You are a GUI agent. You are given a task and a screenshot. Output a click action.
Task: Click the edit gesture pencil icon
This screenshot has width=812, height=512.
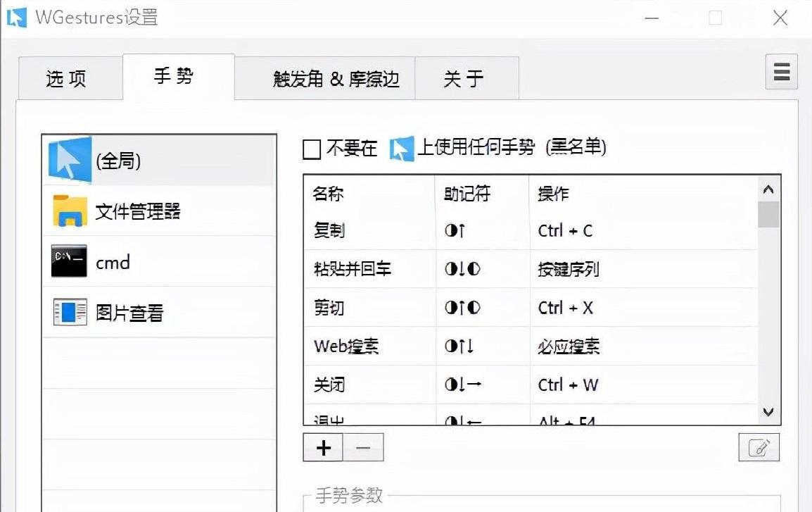(759, 447)
